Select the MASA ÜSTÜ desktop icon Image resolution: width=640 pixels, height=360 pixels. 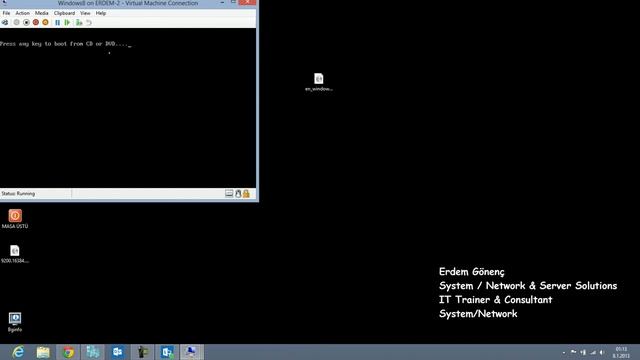pos(15,219)
